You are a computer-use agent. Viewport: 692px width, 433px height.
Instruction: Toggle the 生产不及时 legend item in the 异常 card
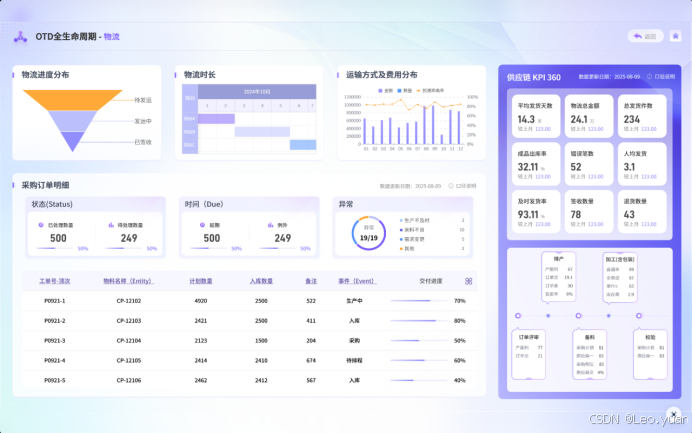point(414,220)
